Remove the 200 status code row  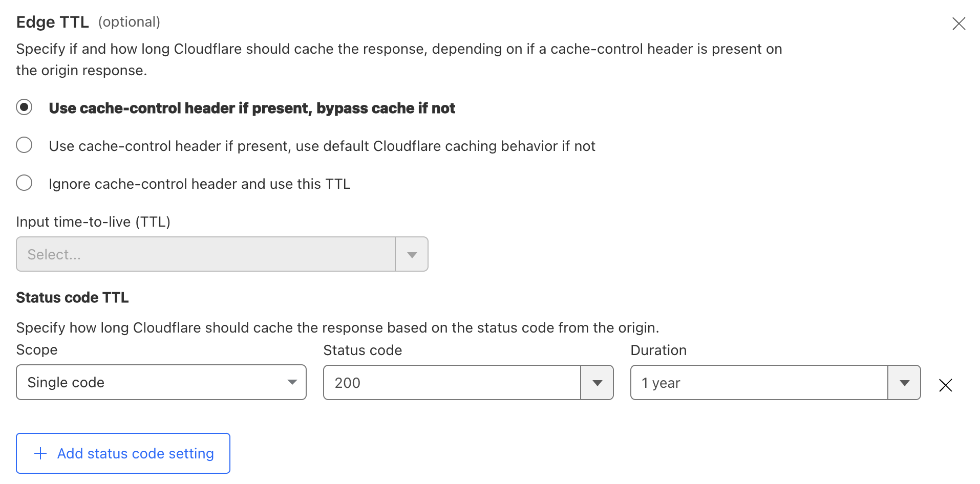click(x=945, y=385)
